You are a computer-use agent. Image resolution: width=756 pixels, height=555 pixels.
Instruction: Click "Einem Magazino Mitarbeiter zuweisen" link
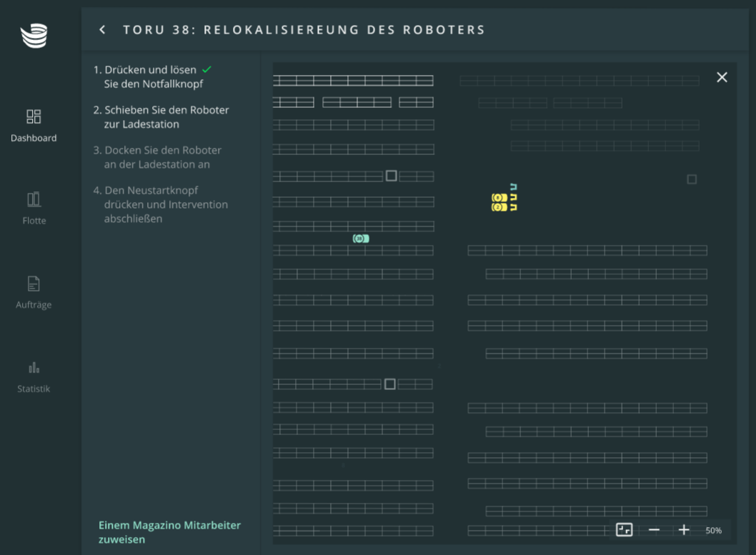(169, 532)
